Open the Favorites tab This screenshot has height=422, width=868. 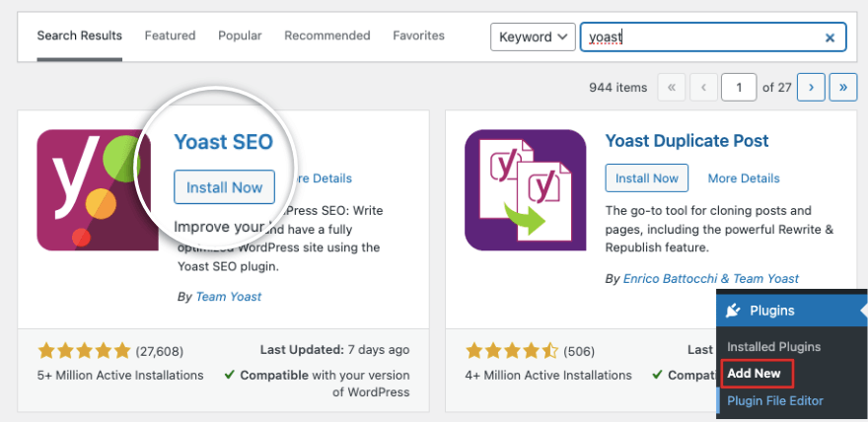pos(418,35)
